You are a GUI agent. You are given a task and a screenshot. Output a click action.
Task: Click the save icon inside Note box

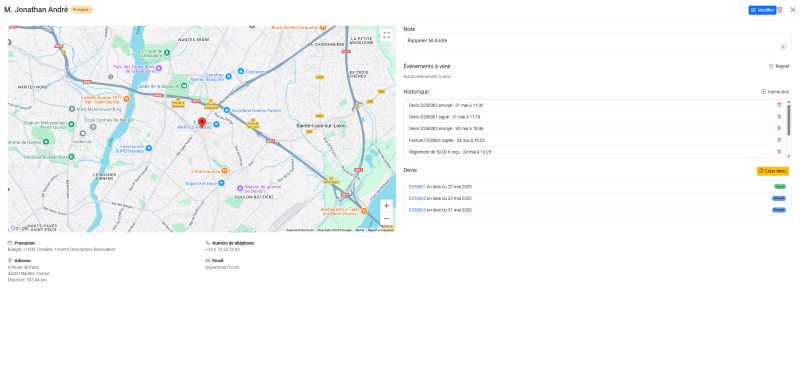pos(783,47)
